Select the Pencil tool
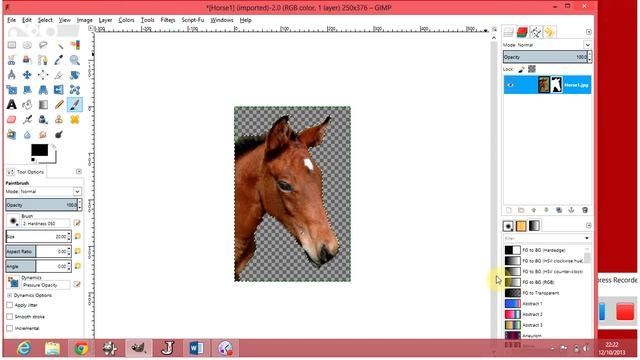The height and width of the screenshot is (360, 640). point(59,104)
